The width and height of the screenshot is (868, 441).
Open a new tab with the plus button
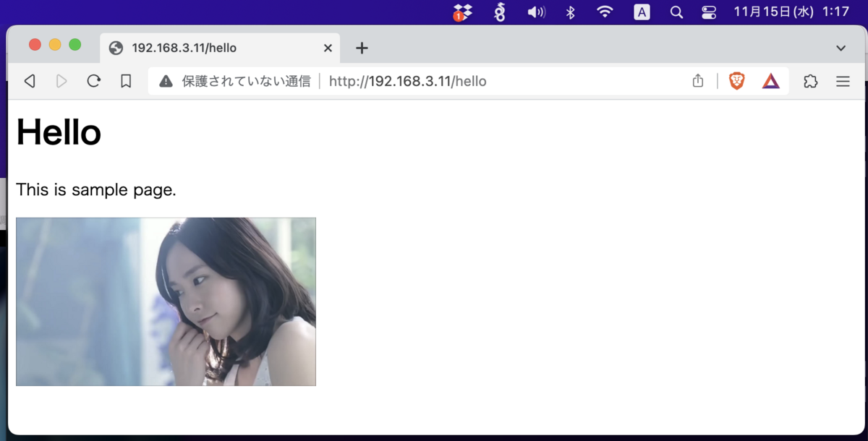coord(362,48)
